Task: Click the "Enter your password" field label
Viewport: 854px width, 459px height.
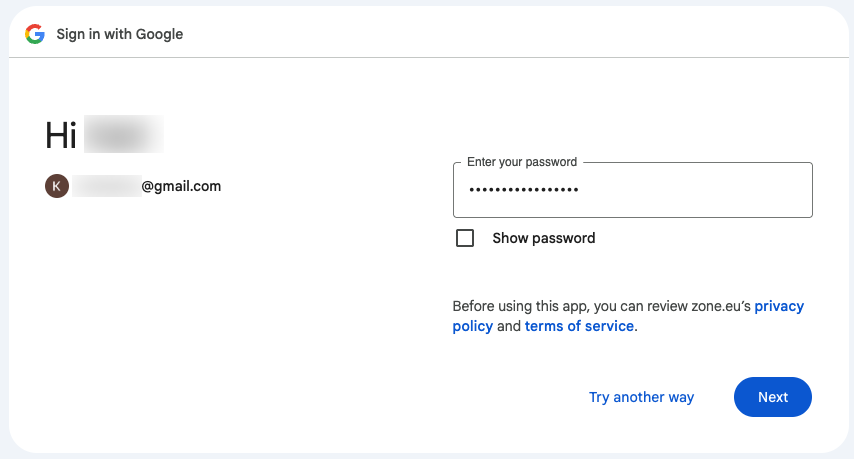Action: click(522, 161)
